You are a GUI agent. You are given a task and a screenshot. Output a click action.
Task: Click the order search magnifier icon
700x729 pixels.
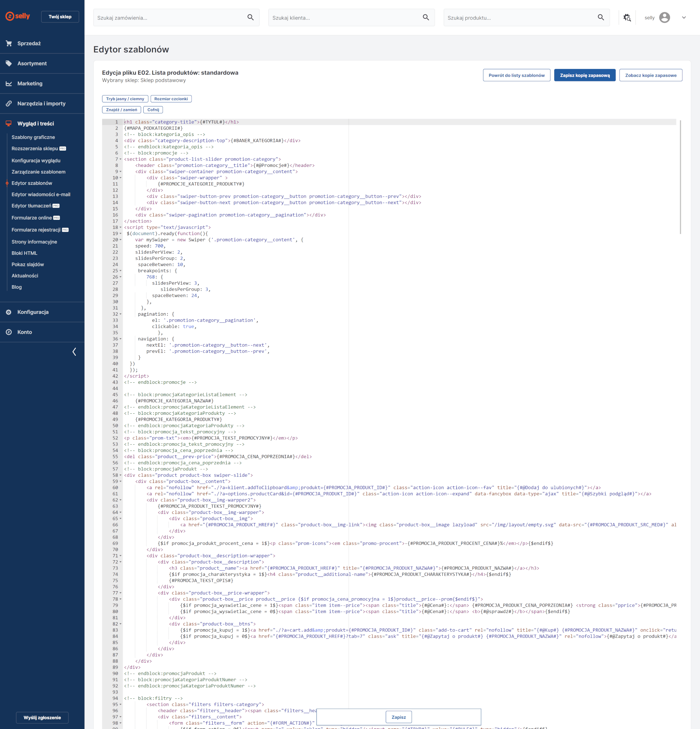251,17
